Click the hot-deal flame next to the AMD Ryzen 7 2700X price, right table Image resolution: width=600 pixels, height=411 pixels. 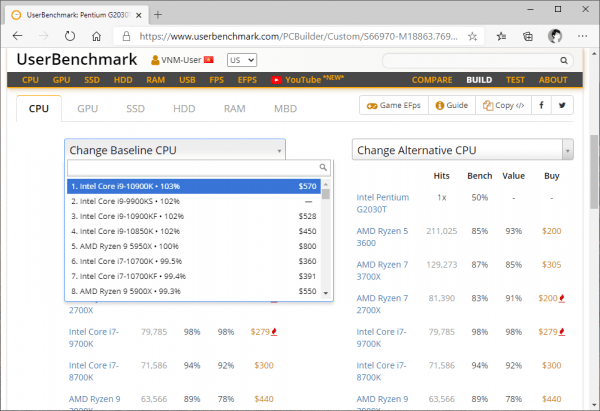(562, 298)
